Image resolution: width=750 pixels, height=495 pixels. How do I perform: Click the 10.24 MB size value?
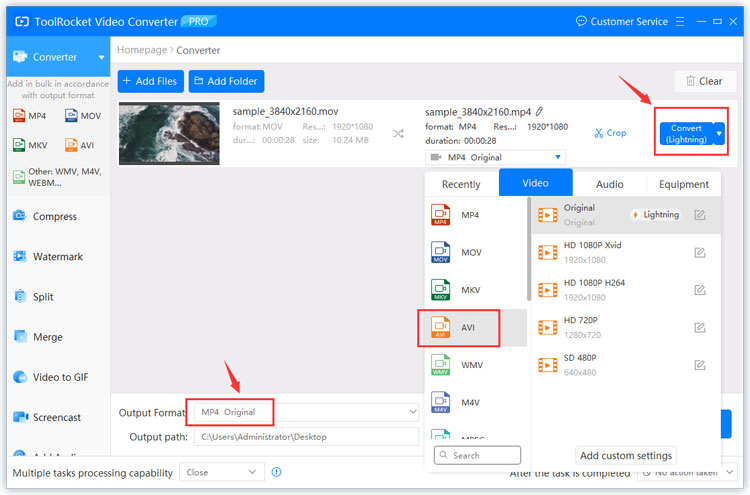pos(350,140)
